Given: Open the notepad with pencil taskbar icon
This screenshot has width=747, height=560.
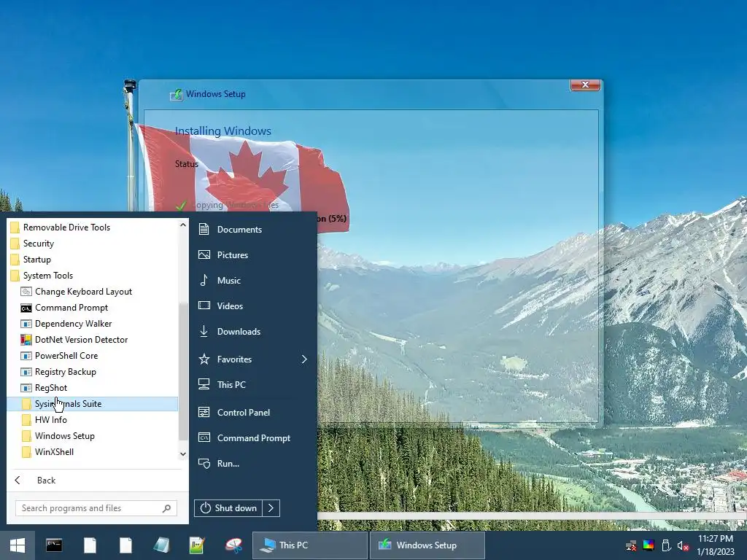Looking at the screenshot, I should (x=197, y=545).
